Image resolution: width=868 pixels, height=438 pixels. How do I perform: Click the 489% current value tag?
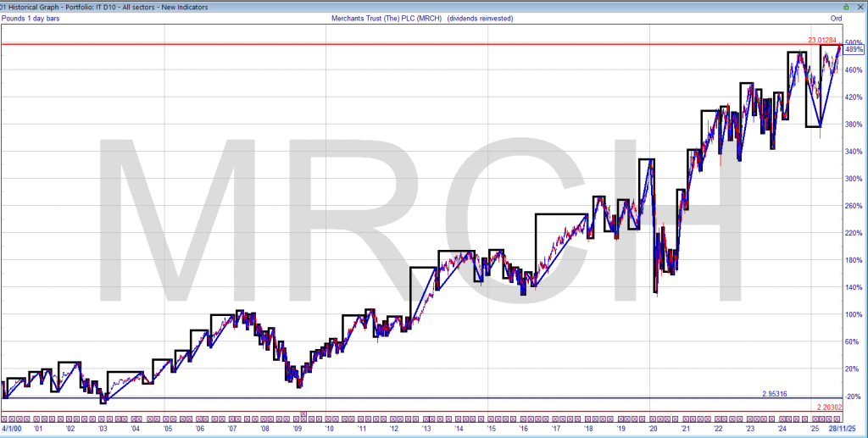pyautogui.click(x=854, y=50)
